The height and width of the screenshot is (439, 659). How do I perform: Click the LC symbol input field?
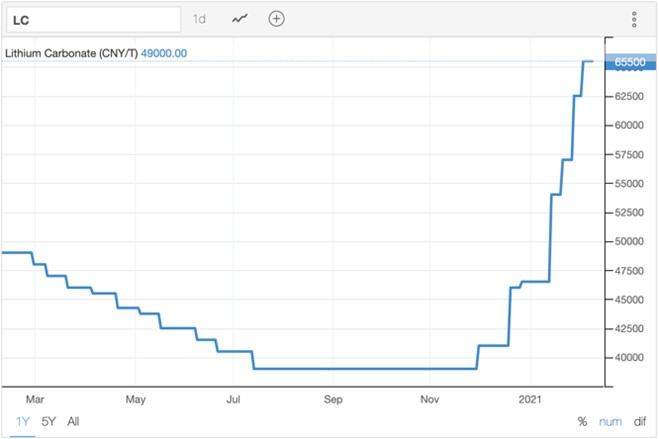coord(92,19)
